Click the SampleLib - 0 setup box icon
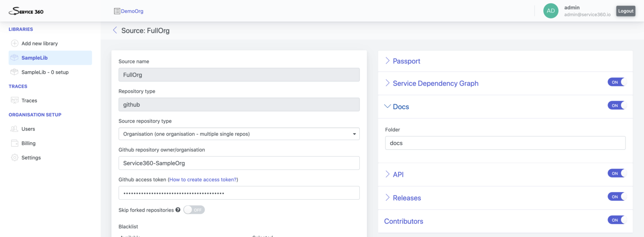Viewport: 644px width, 237px height. (15, 72)
